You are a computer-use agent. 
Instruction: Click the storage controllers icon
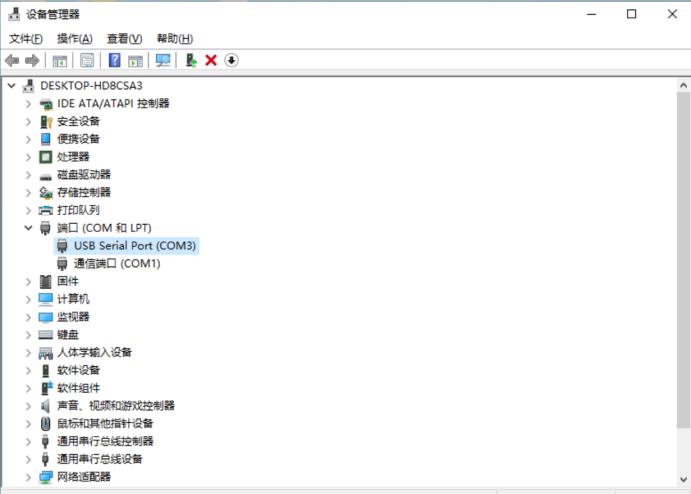45,193
